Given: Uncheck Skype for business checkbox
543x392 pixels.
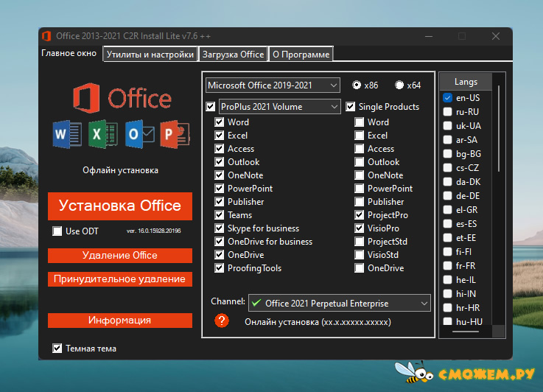Looking at the screenshot, I should (220, 228).
